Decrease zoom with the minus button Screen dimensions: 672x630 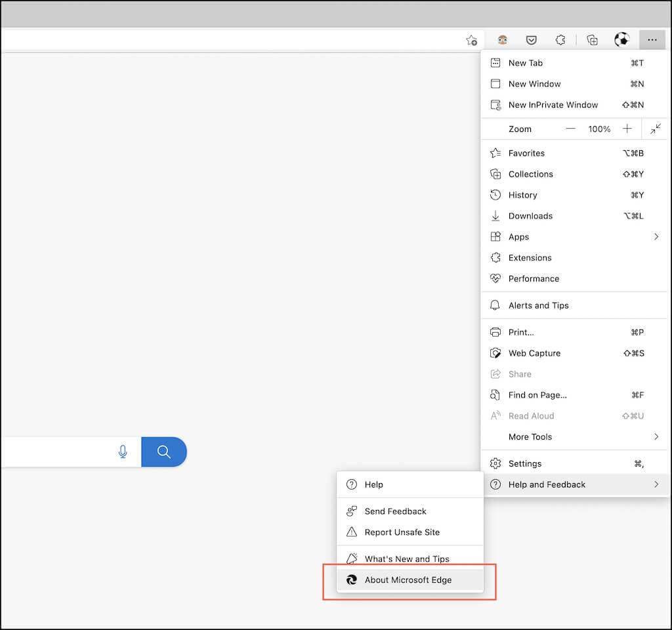(x=570, y=129)
